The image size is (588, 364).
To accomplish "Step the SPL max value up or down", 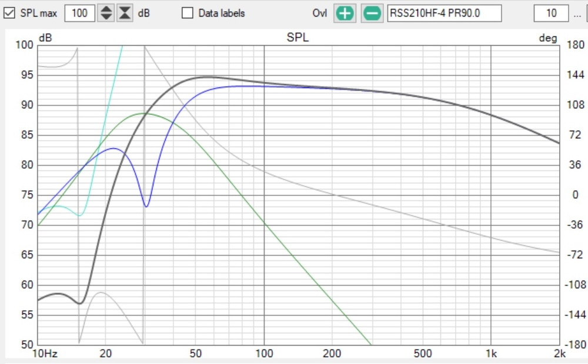I will (106, 13).
